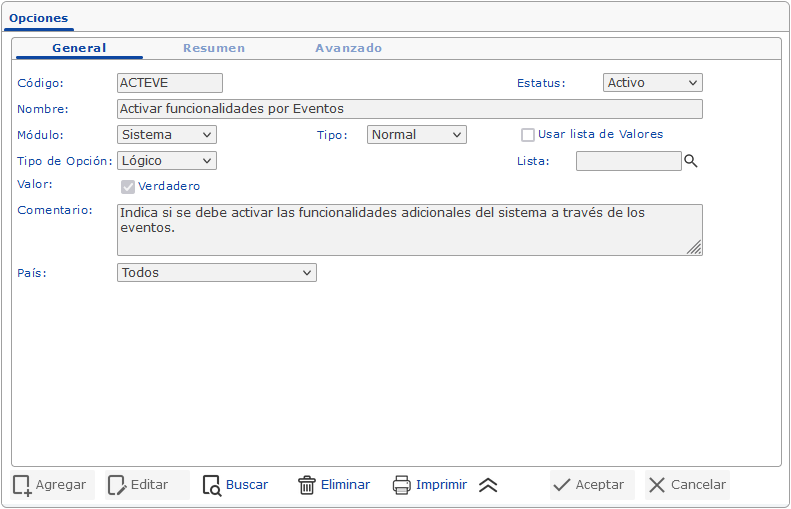
Task: Click the Lista search magnifier icon
Action: pos(690,160)
